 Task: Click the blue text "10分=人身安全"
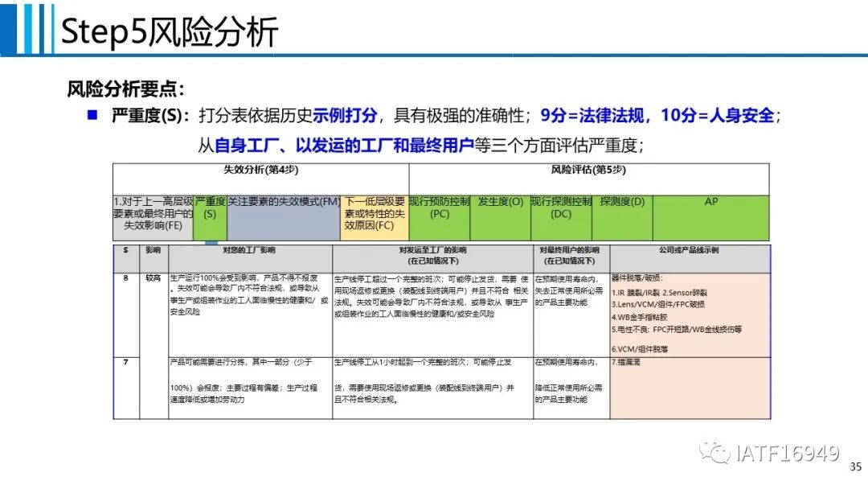pos(718,116)
